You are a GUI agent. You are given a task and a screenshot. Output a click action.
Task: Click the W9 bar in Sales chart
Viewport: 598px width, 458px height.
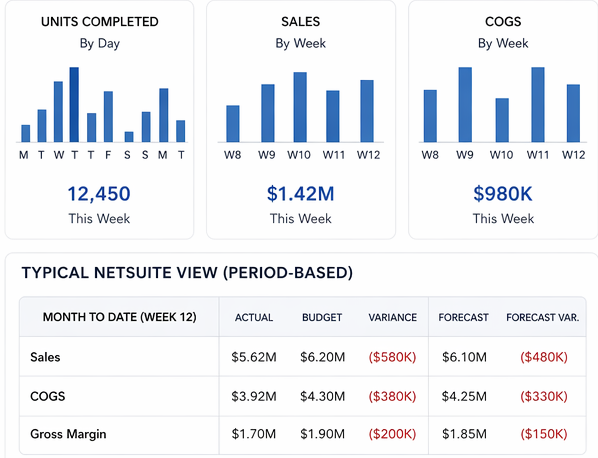[268, 113]
